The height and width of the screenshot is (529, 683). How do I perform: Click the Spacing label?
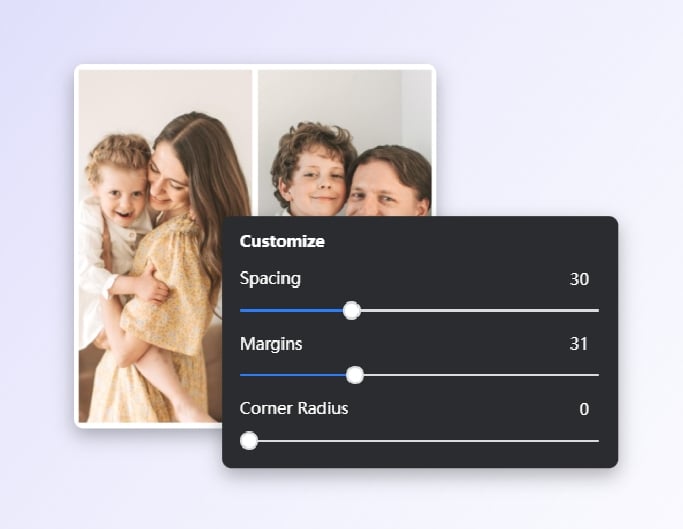[270, 279]
